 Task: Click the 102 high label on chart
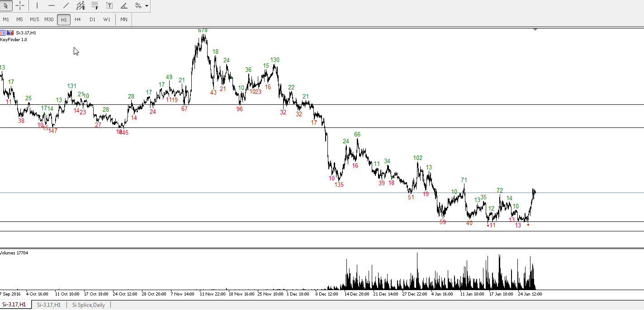point(418,158)
